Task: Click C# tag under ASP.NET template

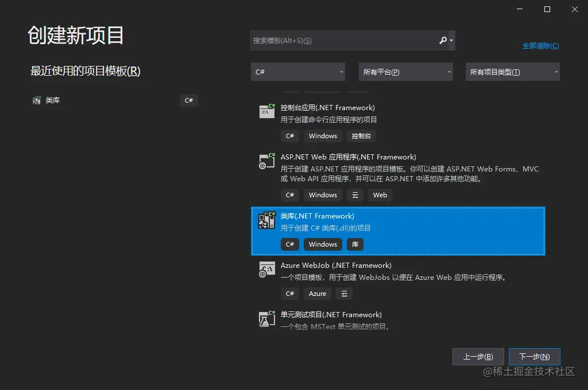Action: (x=290, y=195)
